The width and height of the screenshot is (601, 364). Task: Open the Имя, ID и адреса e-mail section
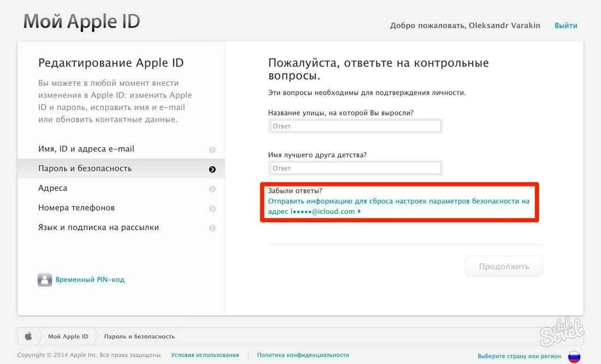(x=121, y=149)
